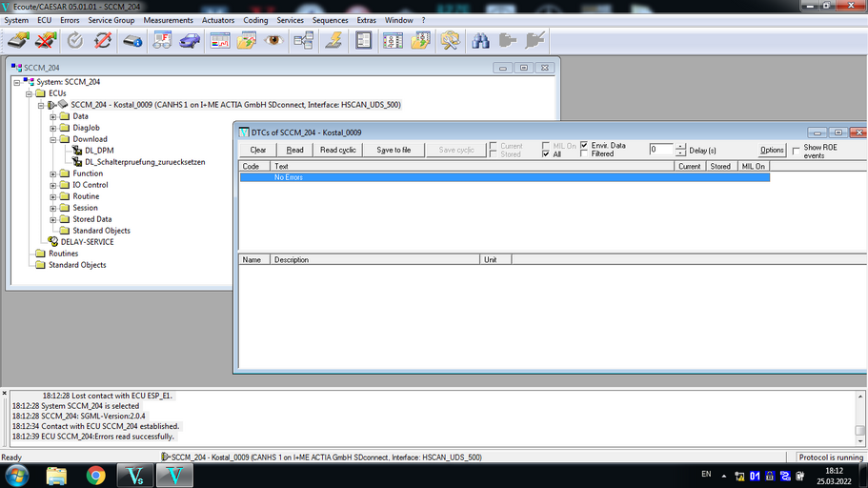
Task: Open the Service Group menu
Action: 111,20
